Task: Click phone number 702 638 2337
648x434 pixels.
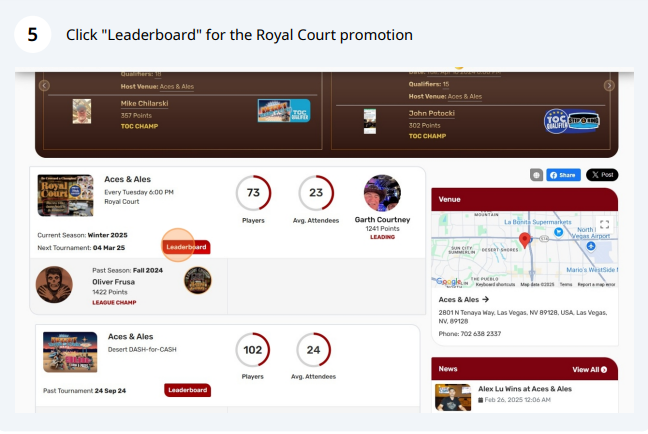Action: (481, 334)
